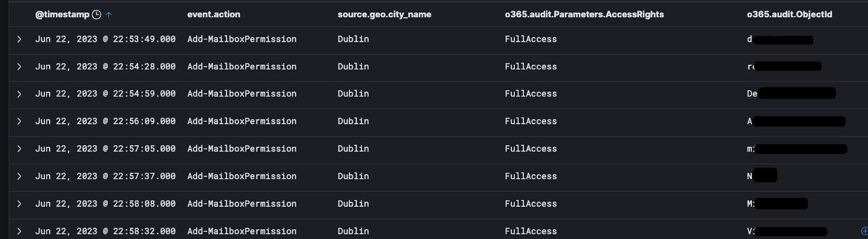This screenshot has height=239, width=868.
Task: Expand the 22:54:28 log row
Action: pos(20,66)
